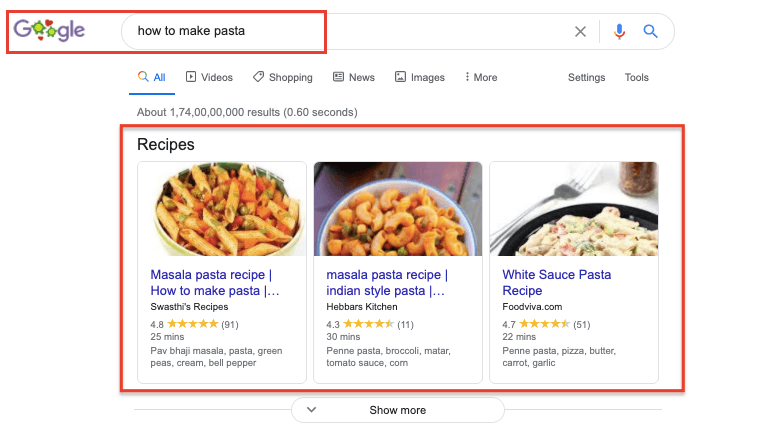Clear the search box with X icon
This screenshot has width=780, height=440.
click(x=580, y=32)
